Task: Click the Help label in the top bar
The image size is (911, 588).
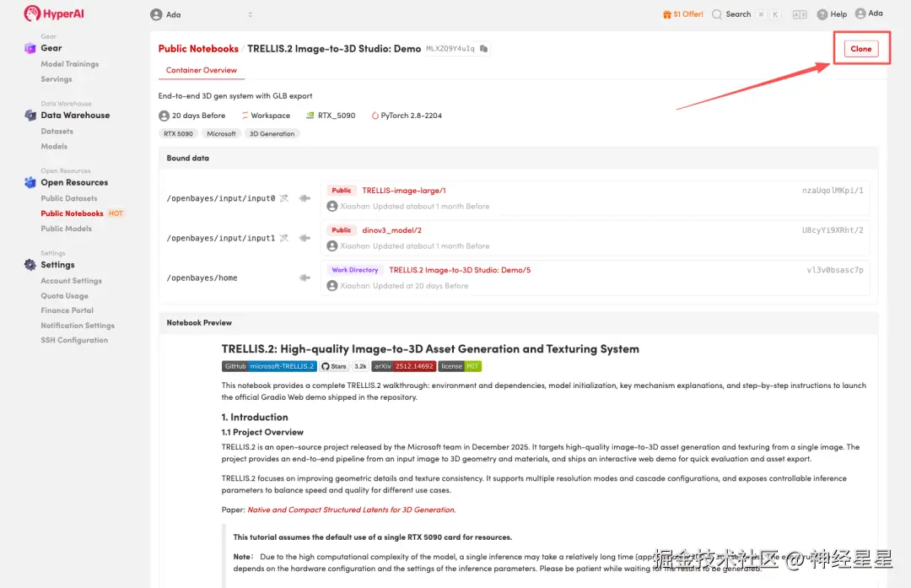Action: (x=838, y=14)
